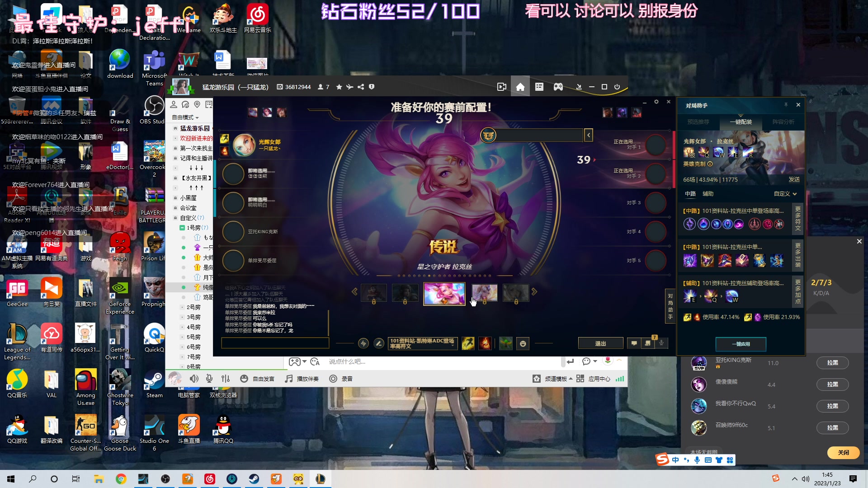
Task: Select the microphone icon in the voice toolbar
Action: click(x=209, y=379)
